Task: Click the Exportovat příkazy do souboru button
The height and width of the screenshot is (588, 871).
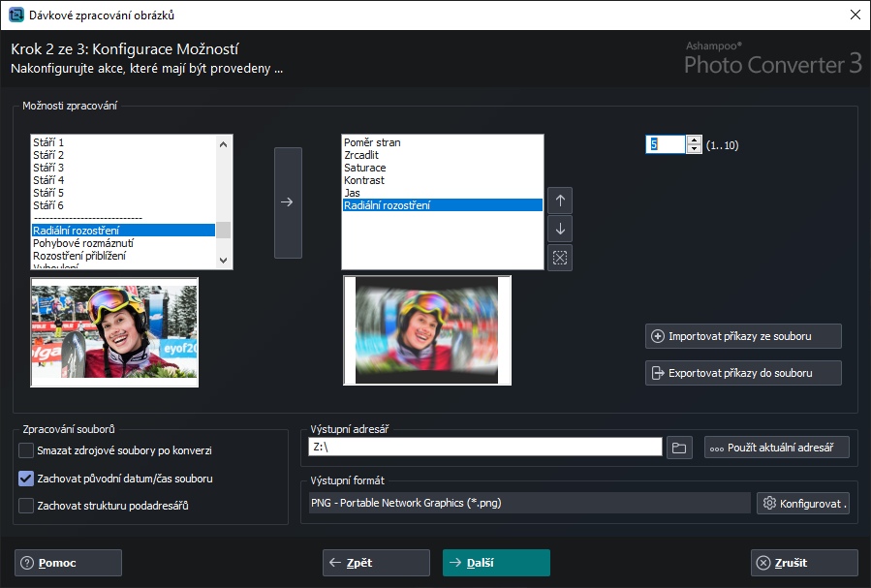Action: [x=743, y=373]
